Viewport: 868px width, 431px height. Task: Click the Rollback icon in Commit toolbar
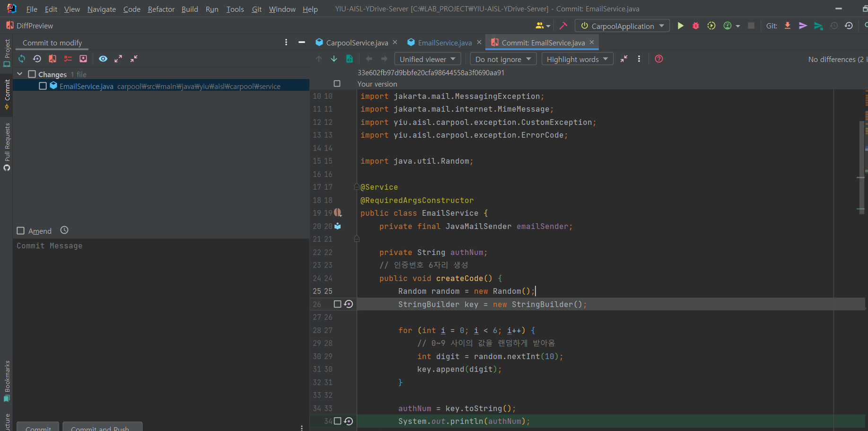37,59
